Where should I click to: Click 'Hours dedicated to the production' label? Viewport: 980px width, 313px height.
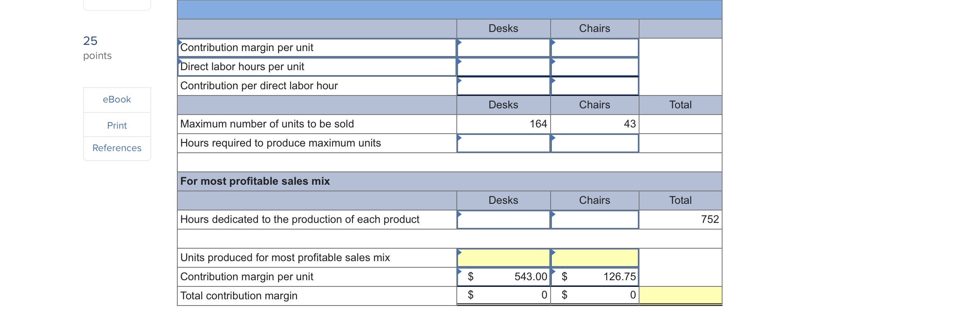click(300, 220)
